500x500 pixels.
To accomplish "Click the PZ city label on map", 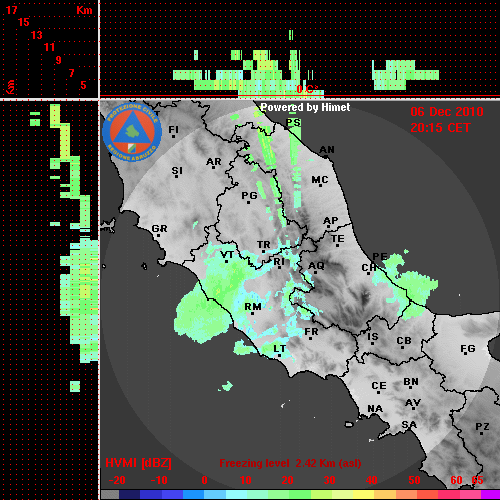I will pyautogui.click(x=482, y=426).
